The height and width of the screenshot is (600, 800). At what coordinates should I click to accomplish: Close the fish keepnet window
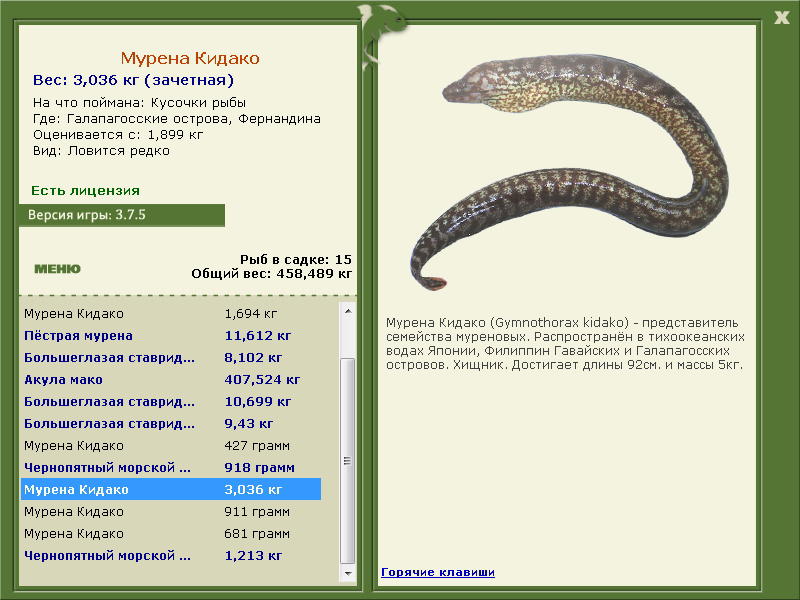782,18
